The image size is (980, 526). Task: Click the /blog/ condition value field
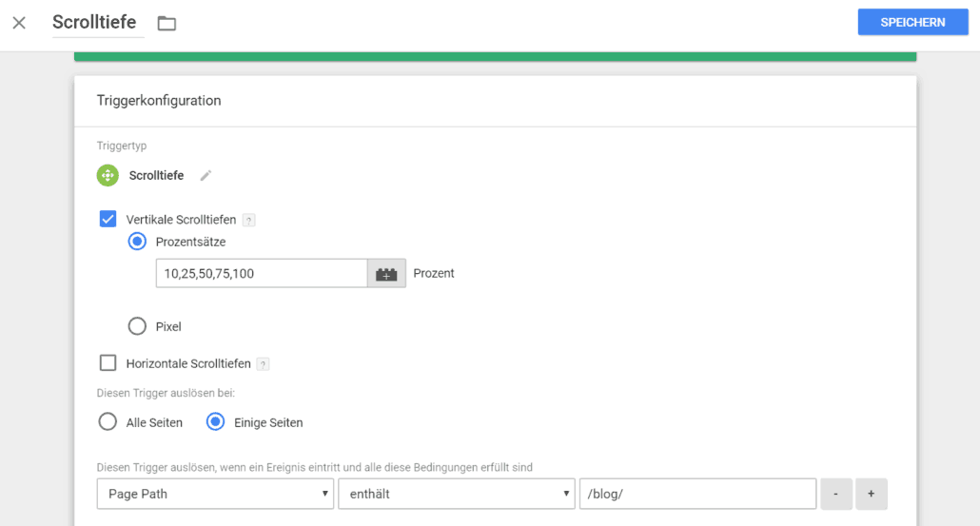coord(698,495)
